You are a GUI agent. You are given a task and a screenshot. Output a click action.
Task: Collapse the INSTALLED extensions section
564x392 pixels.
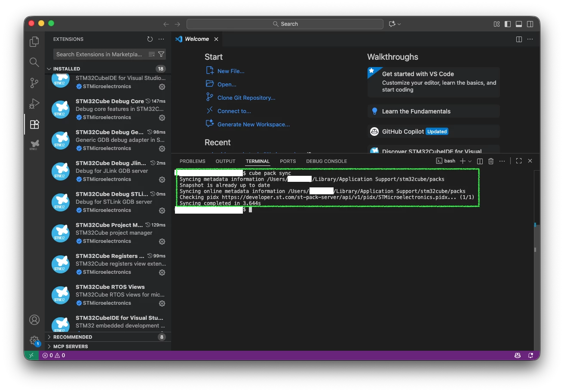tap(108, 69)
